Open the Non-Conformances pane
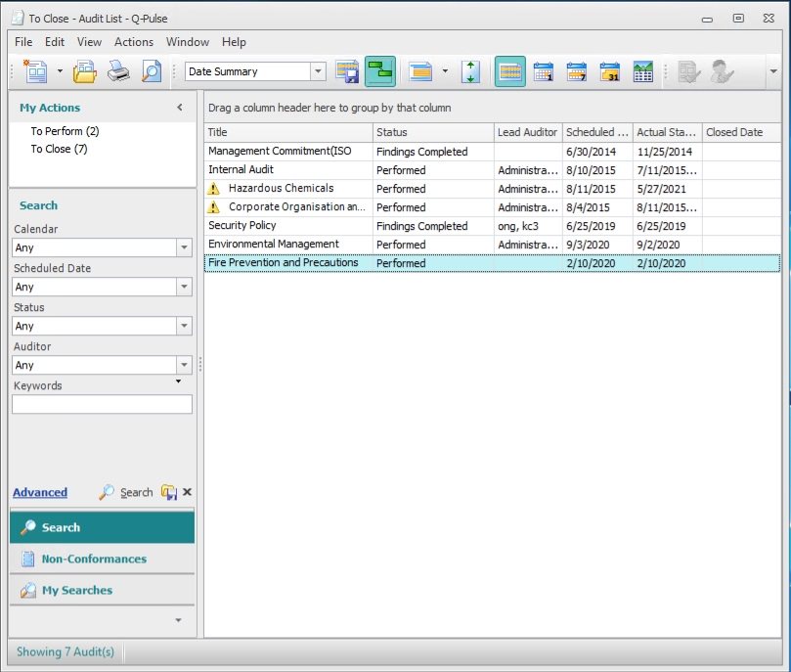 tap(94, 560)
